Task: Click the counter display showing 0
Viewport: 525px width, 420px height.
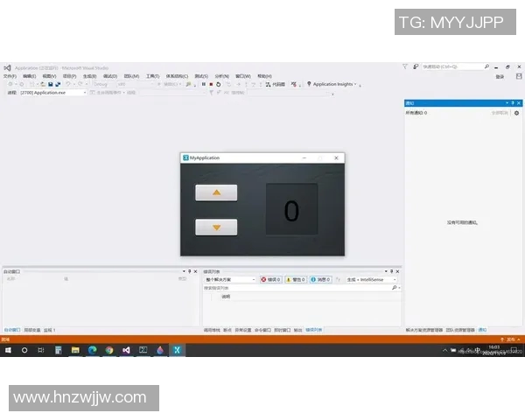Action: 291,209
